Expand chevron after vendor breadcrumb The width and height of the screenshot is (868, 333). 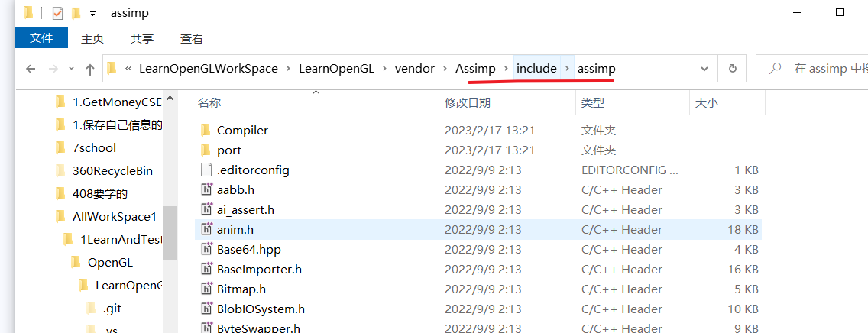pyautogui.click(x=445, y=69)
